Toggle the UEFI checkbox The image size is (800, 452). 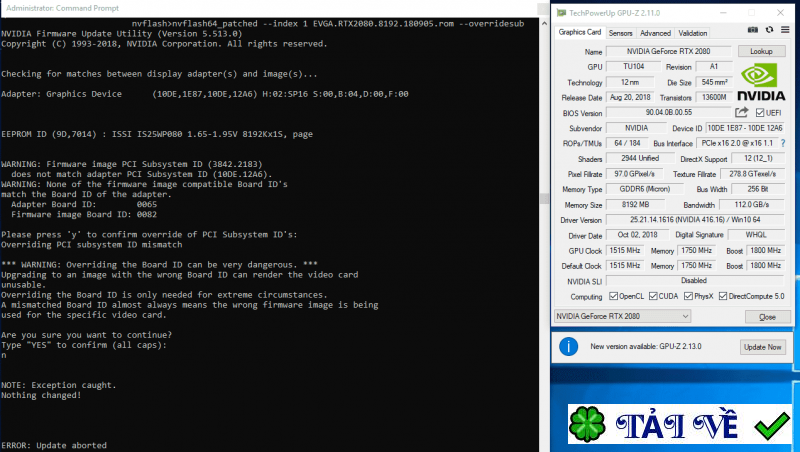(x=760, y=113)
